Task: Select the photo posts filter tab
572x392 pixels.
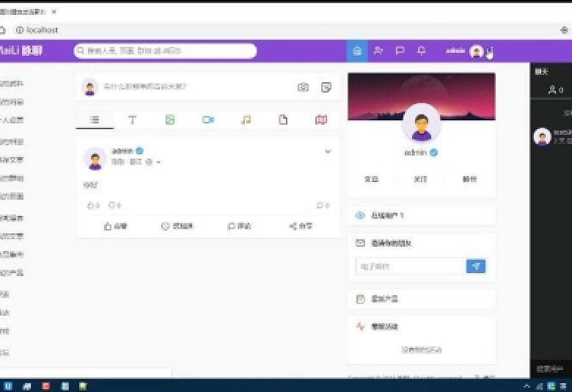Action: click(x=170, y=120)
